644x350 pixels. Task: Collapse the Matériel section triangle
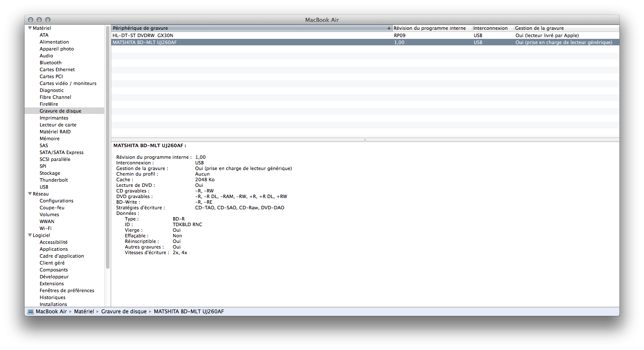point(30,28)
